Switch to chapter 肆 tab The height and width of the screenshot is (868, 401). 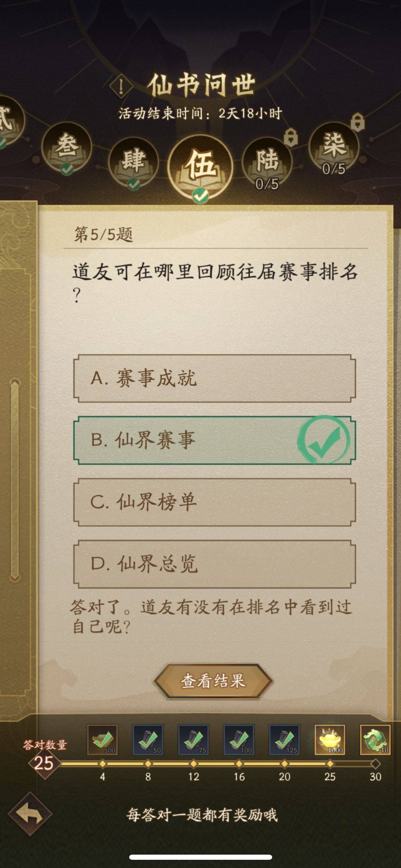[x=133, y=162]
